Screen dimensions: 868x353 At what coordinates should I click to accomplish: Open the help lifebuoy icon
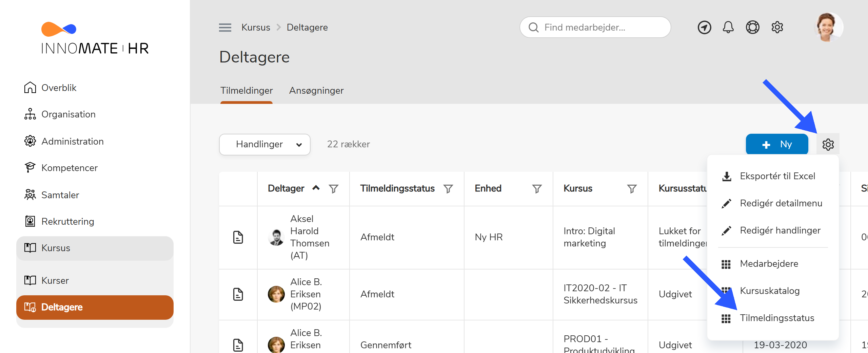pyautogui.click(x=752, y=27)
